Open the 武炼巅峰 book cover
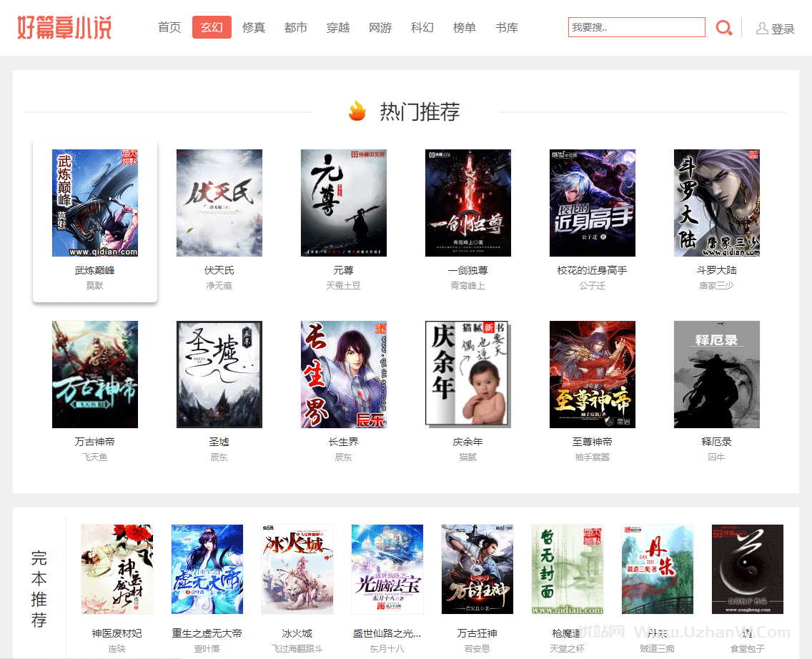The width and height of the screenshot is (812, 659). [95, 203]
